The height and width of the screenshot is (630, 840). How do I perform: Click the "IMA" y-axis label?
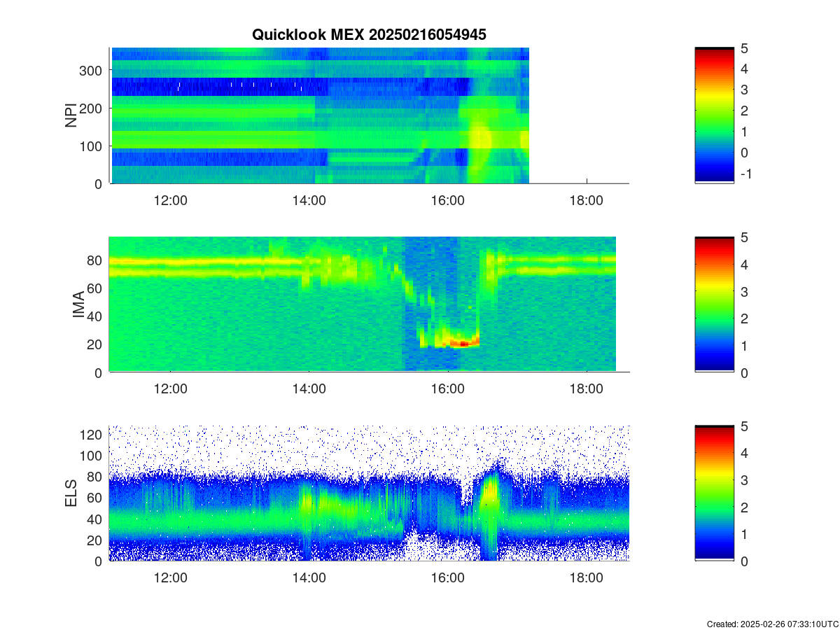[78, 304]
